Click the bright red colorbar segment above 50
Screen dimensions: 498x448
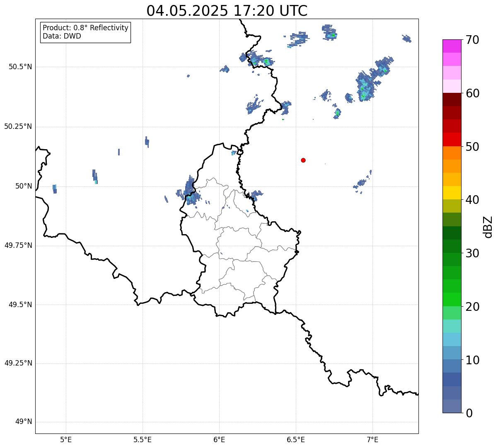click(452, 140)
